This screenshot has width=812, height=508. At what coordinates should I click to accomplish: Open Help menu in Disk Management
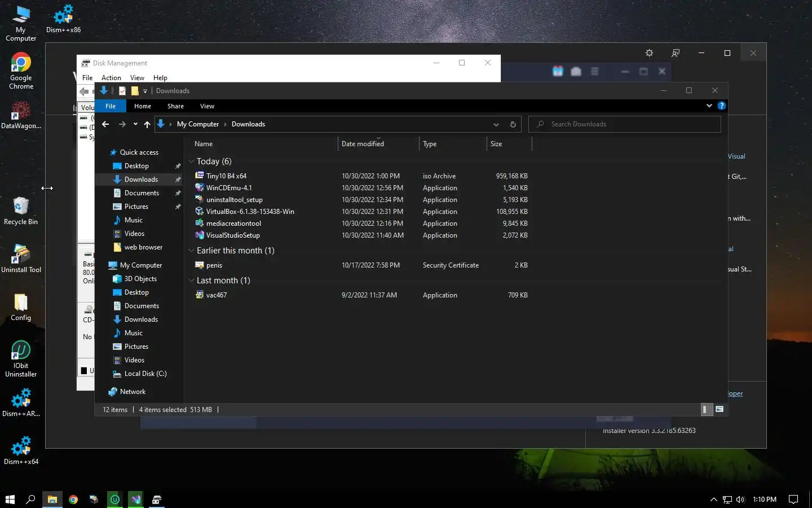click(160, 78)
